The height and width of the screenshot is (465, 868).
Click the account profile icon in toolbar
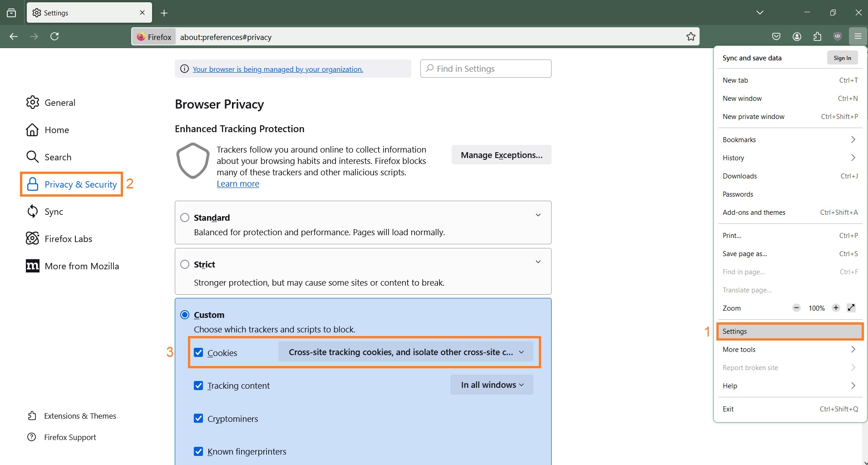click(x=797, y=36)
